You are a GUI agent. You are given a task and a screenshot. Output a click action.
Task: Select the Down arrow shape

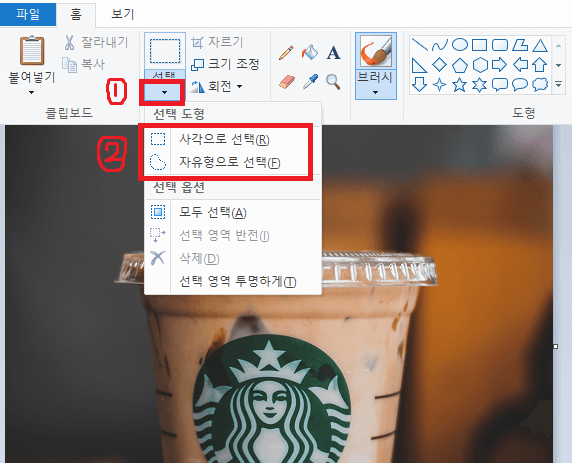tap(420, 85)
